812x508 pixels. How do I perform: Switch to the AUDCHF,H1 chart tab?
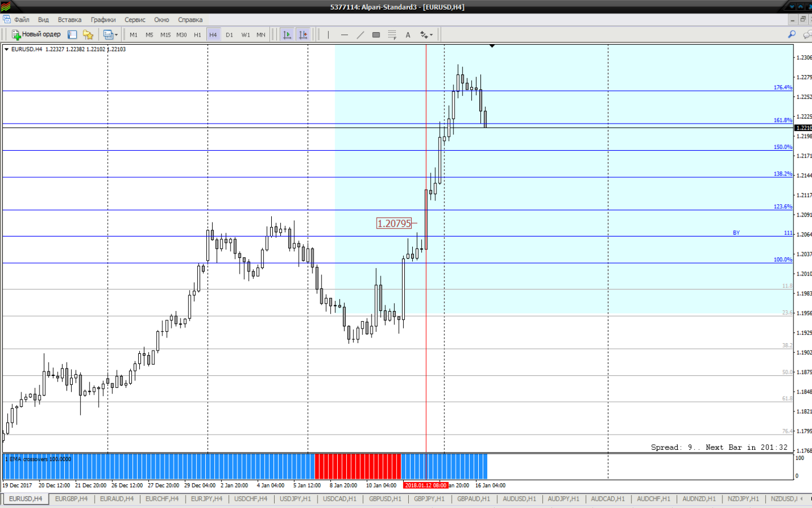(654, 499)
